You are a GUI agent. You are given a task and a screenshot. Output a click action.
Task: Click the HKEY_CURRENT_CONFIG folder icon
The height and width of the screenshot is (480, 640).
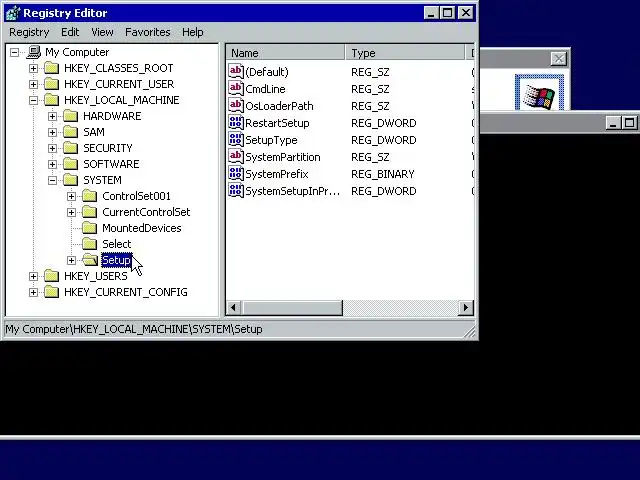point(51,292)
